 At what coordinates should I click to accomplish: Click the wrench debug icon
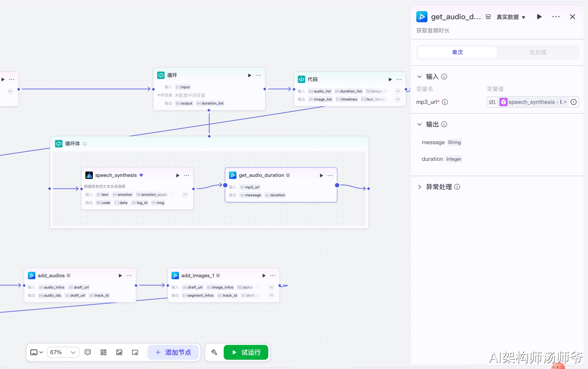click(214, 352)
